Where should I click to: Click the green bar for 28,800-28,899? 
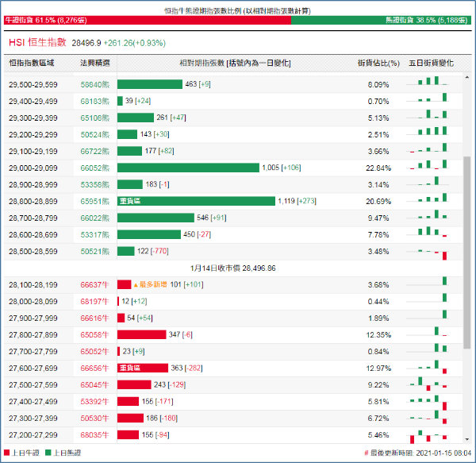click(196, 201)
